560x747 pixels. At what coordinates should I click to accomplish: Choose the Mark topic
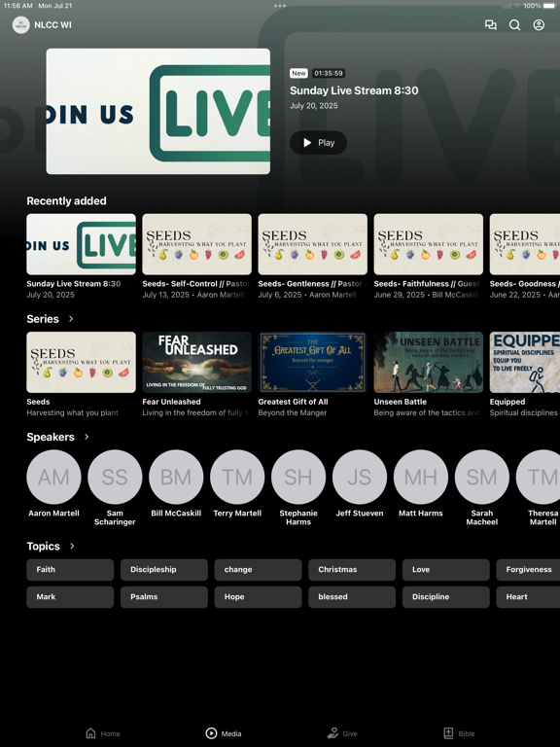(70, 597)
